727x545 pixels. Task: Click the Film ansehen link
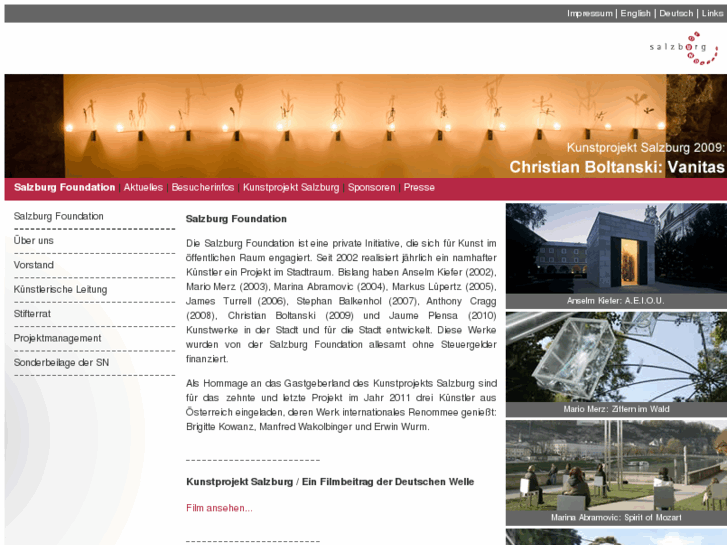point(219,508)
